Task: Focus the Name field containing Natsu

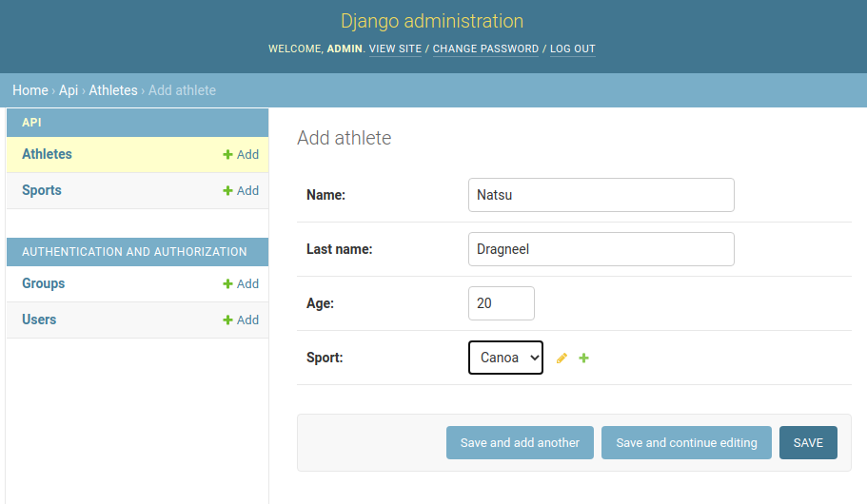Action: (x=601, y=195)
